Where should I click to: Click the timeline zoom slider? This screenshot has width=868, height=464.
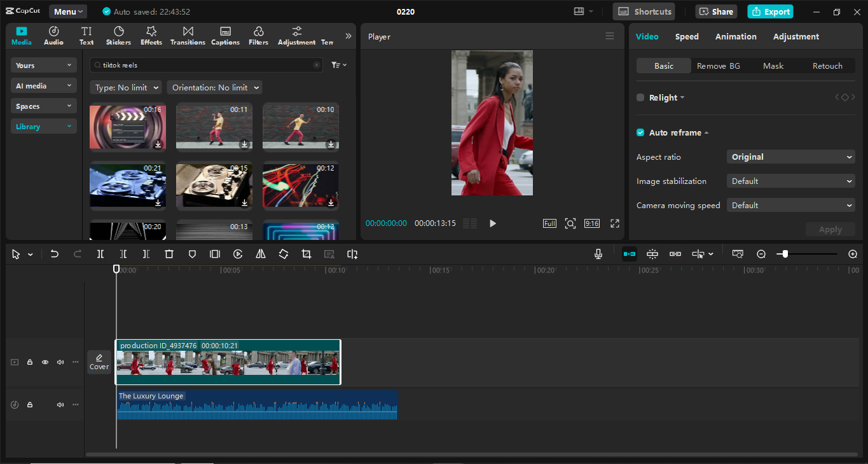tap(806, 254)
